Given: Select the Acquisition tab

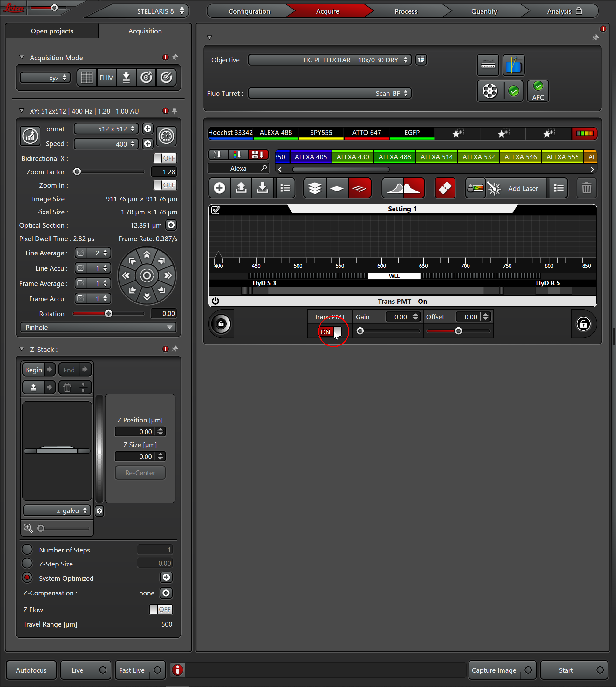Looking at the screenshot, I should [x=145, y=31].
